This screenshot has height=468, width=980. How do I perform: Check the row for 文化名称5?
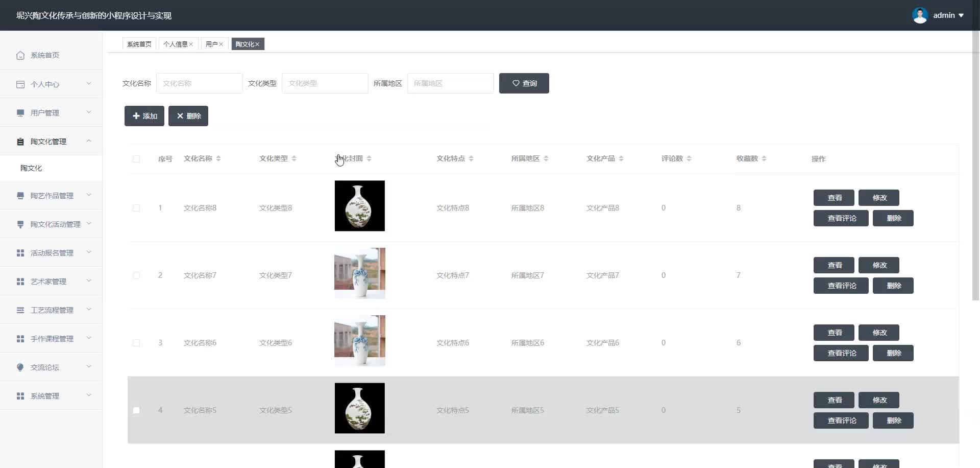pyautogui.click(x=136, y=410)
